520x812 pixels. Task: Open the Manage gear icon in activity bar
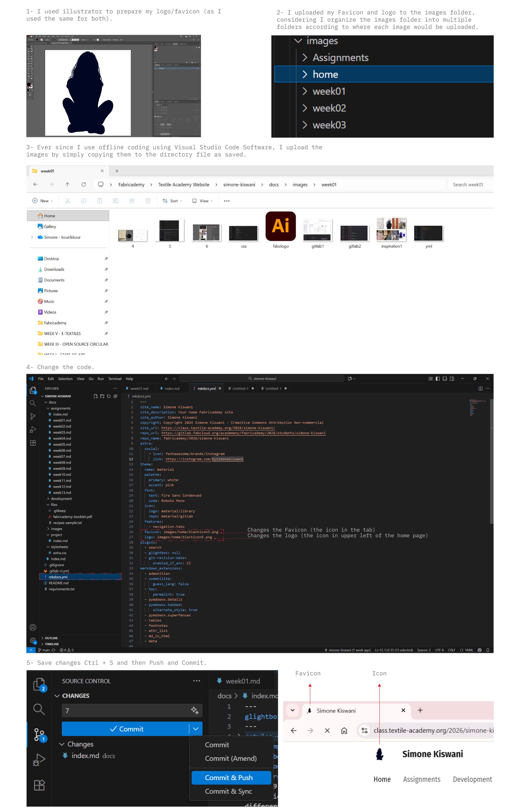pos(33,640)
